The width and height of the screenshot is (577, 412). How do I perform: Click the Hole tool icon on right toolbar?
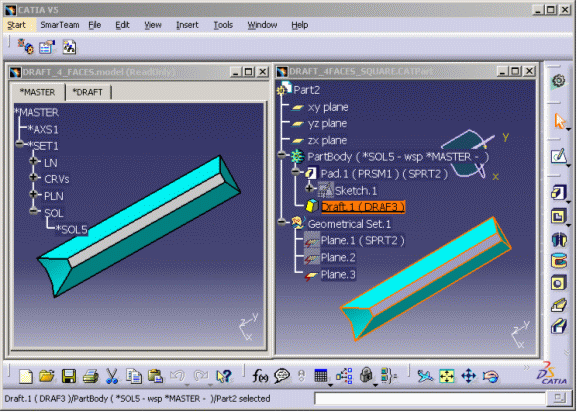pos(559,283)
